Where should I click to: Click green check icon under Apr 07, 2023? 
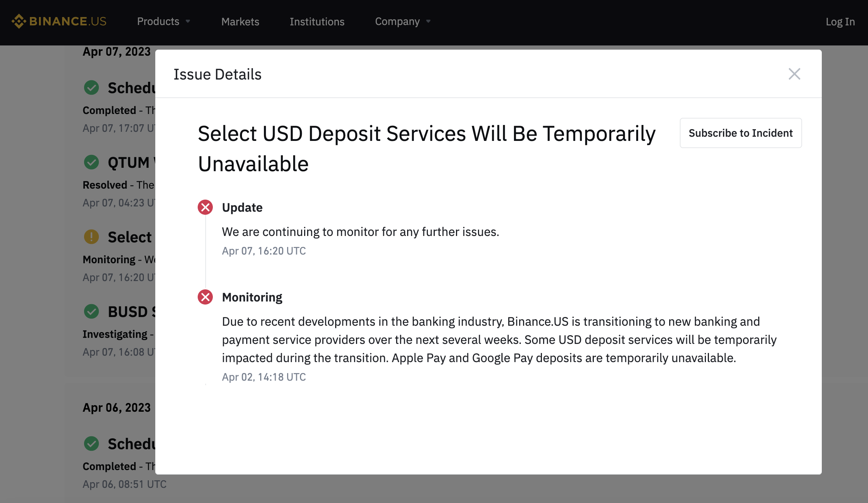coord(91,87)
